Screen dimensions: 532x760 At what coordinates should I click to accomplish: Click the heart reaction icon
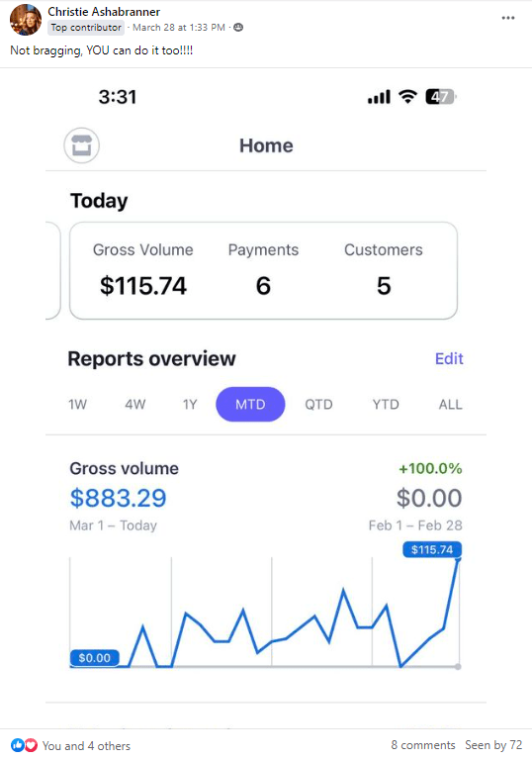point(31,745)
